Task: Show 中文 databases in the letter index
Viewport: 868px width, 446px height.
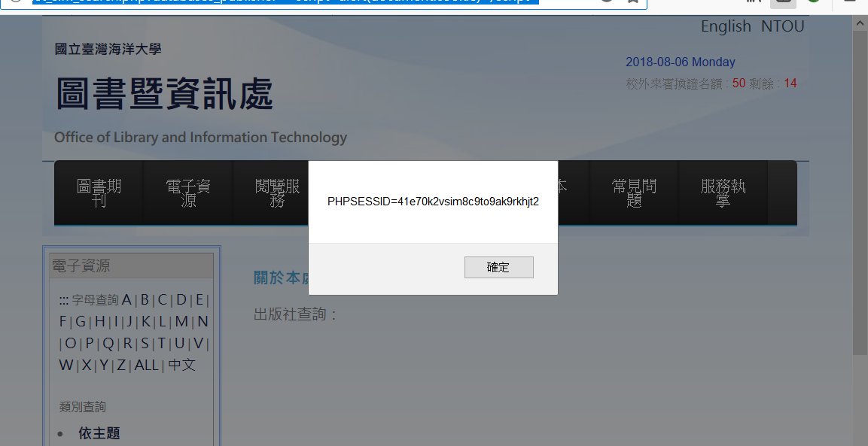Action: pyautogui.click(x=182, y=366)
